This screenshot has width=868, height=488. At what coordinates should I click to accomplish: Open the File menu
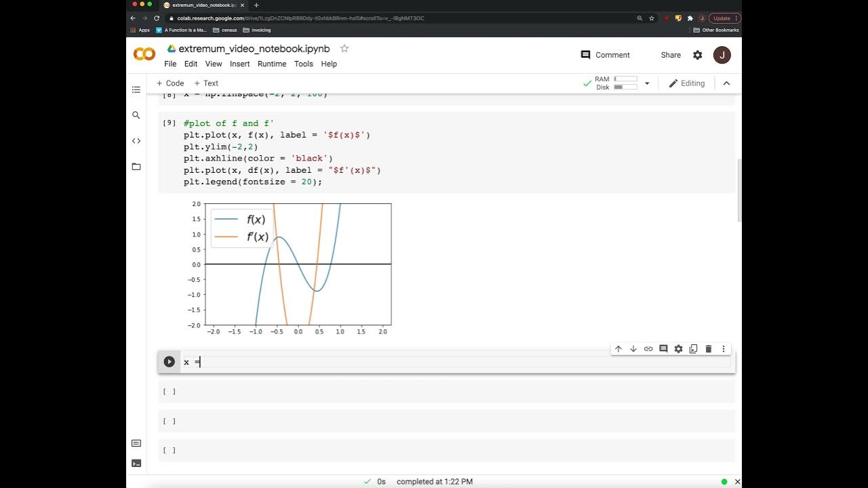point(170,64)
